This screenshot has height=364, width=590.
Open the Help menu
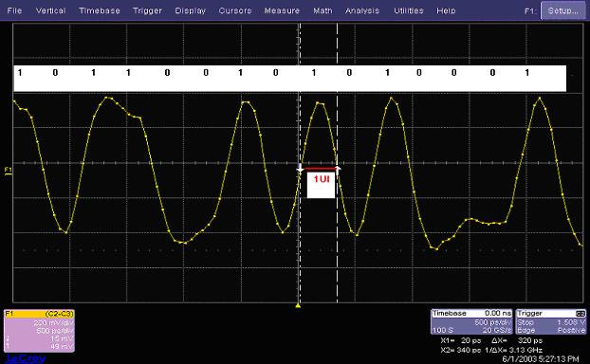(446, 10)
